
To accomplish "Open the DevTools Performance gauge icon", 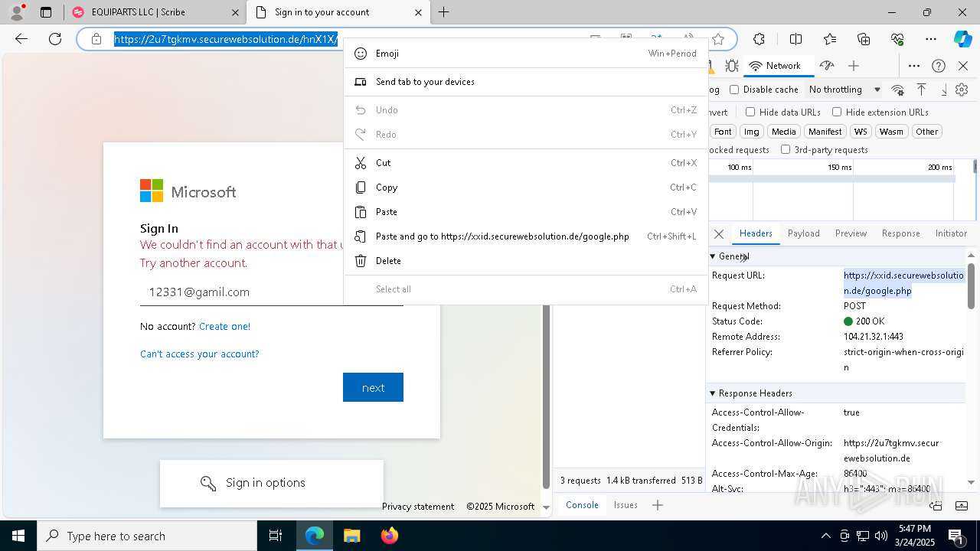I will click(826, 66).
